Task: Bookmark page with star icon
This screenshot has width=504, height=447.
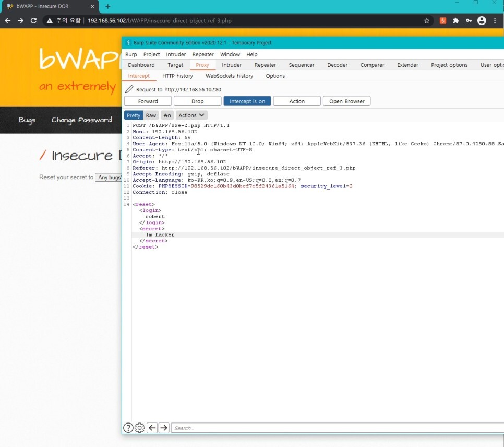Action: [x=427, y=21]
